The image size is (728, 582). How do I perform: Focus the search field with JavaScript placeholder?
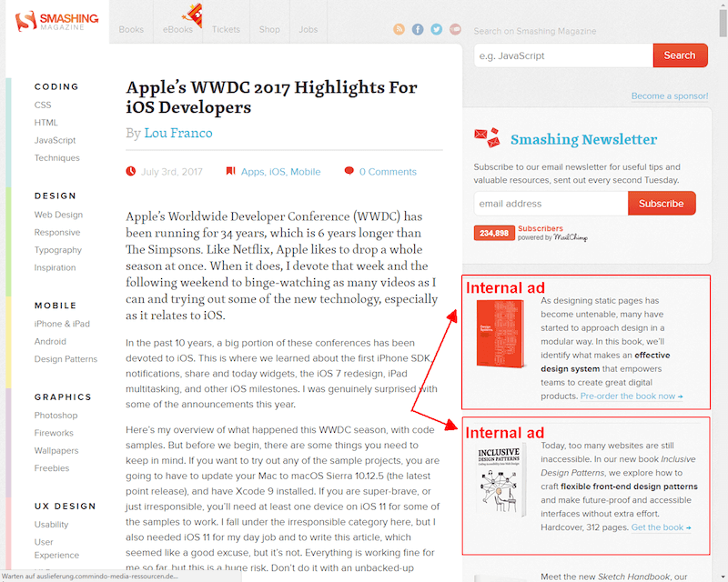563,55
